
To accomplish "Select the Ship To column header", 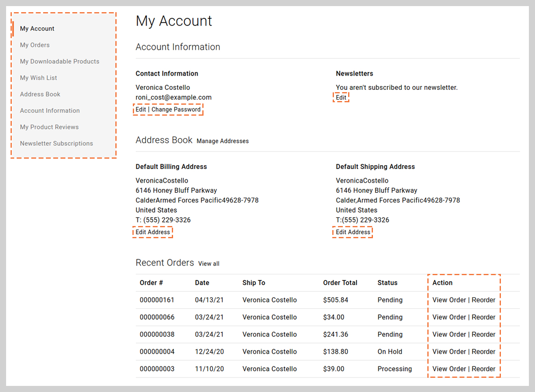I will tap(254, 283).
